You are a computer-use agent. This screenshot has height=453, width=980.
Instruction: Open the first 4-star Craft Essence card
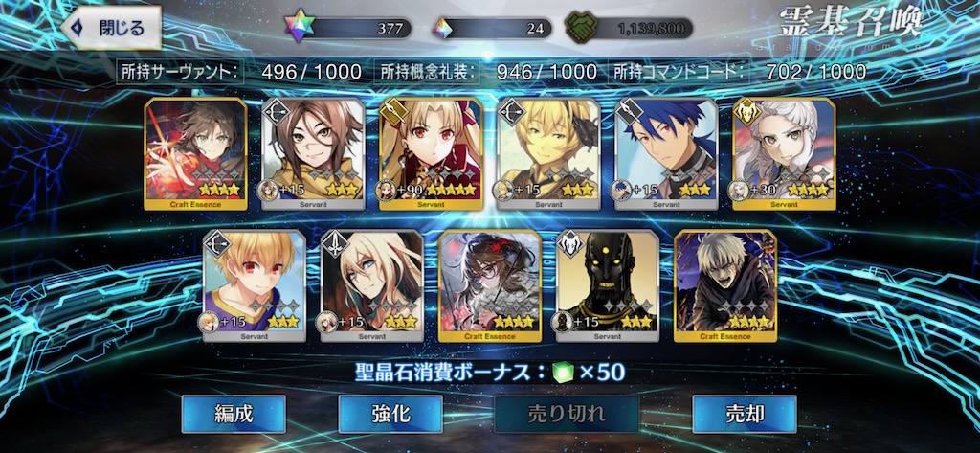click(195, 153)
